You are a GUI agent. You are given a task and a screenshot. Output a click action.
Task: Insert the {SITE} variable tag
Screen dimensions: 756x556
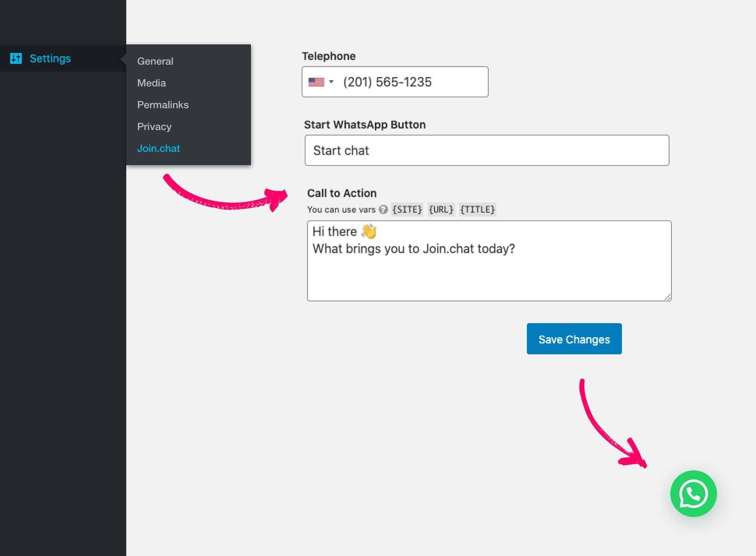[407, 209]
